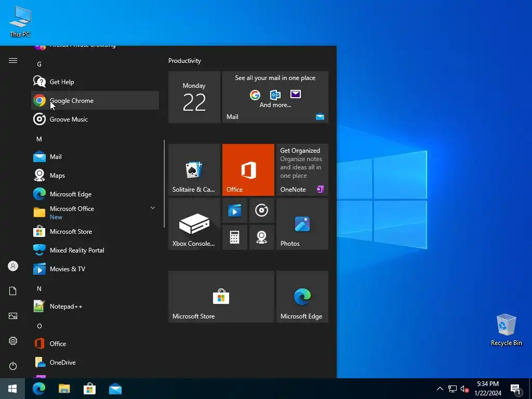Open the wide Microsoft Store tile
Viewport: 532px width, 399px height.
(221, 297)
